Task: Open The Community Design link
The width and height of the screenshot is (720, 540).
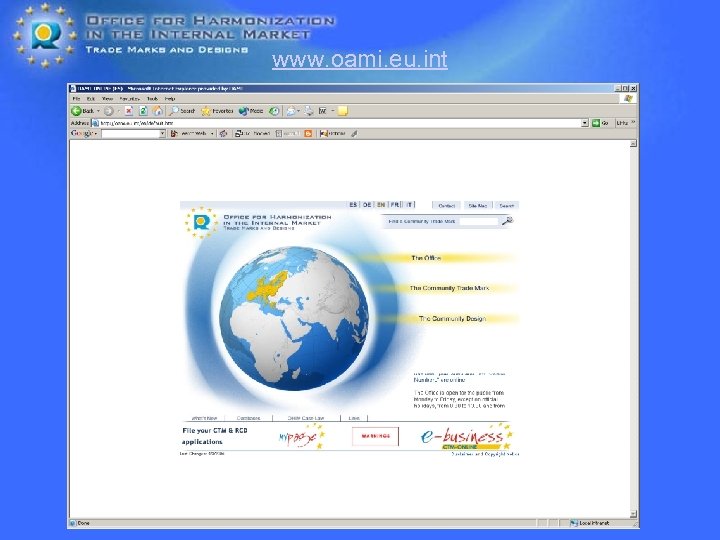Action: 452,319
